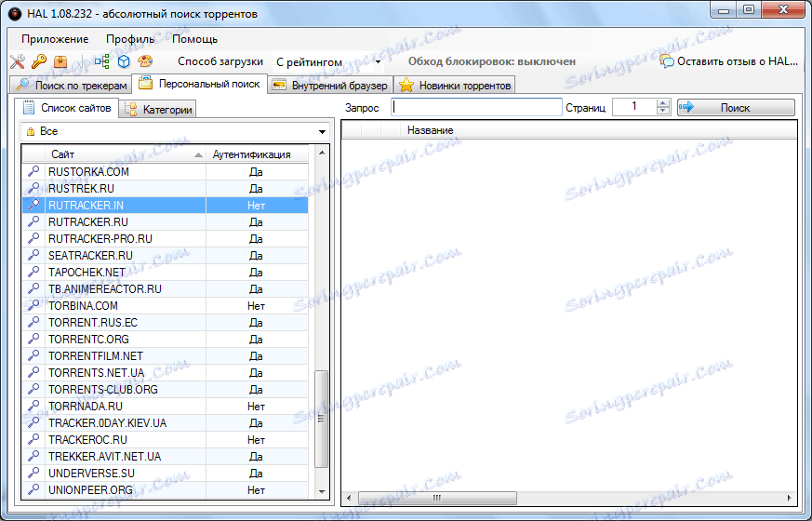812x521 pixels.
Task: Focus the Запрос query input field
Action: click(476, 107)
